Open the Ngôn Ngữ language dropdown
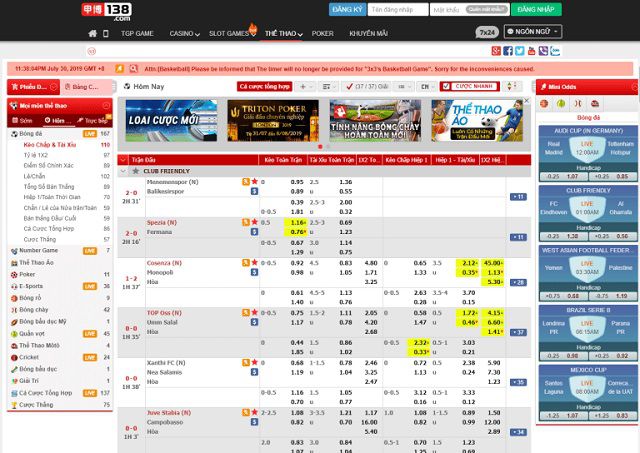 (533, 31)
